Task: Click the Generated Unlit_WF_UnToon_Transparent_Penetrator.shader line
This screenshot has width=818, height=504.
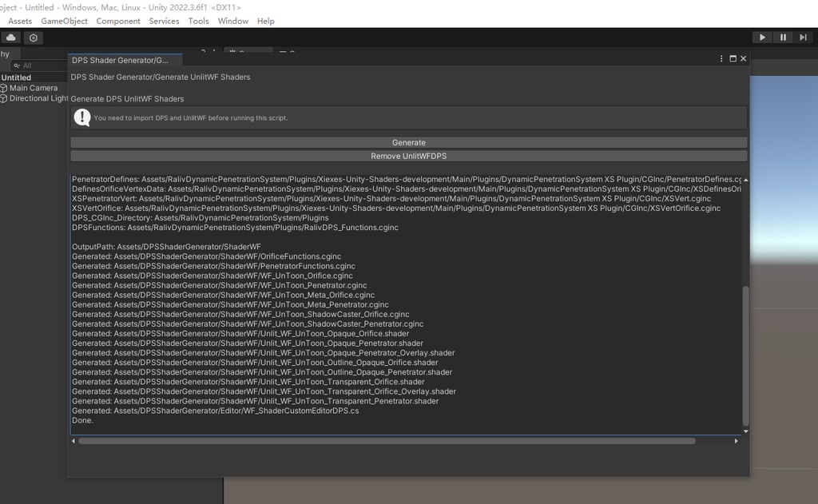Action: 255,401
